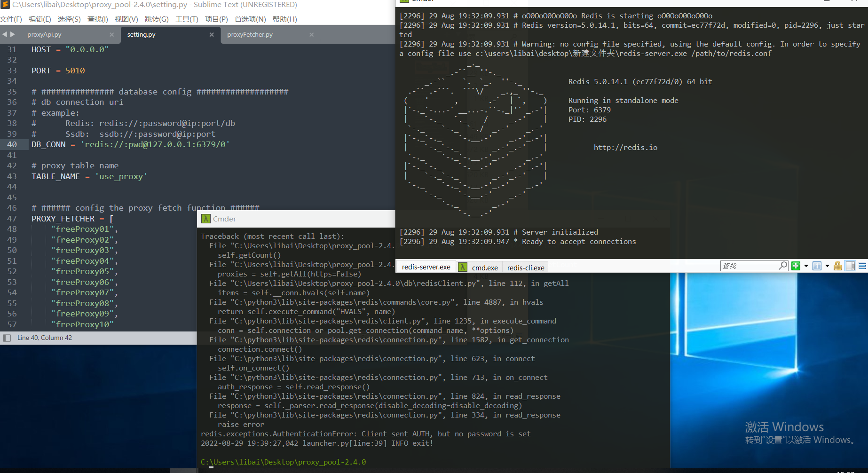Click the magnifier icon in Cmder search box
The height and width of the screenshot is (473, 868).
click(x=783, y=266)
